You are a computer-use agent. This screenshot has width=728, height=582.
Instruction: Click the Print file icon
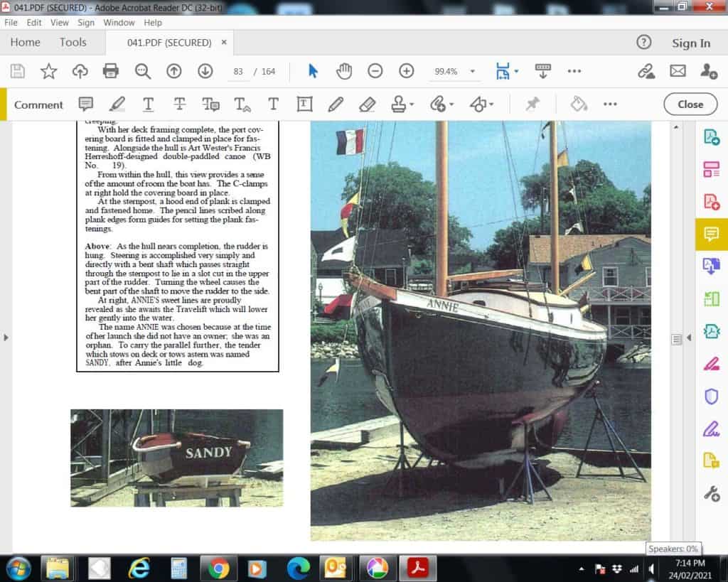point(110,71)
